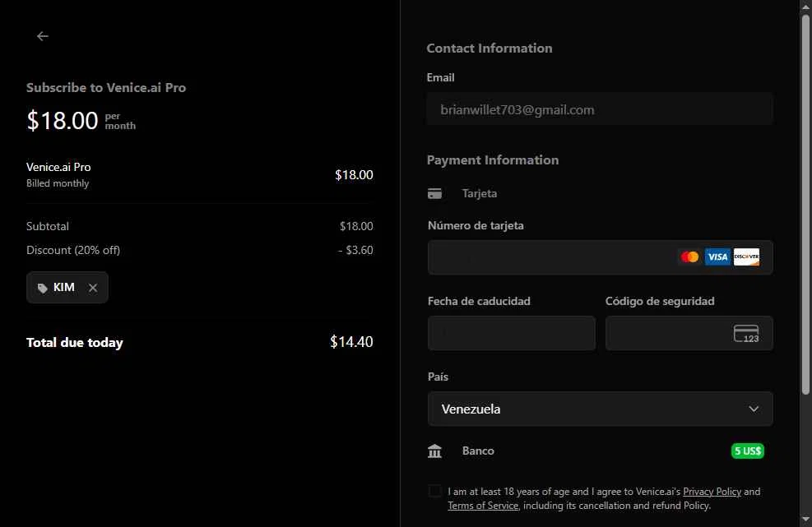The height and width of the screenshot is (527, 812).
Task: Click the Contact Information heading
Action: (x=490, y=49)
